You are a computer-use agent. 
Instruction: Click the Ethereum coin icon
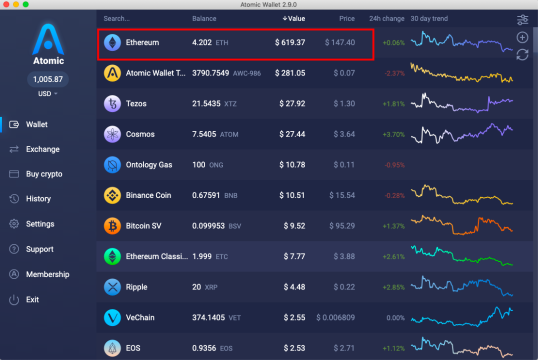pyautogui.click(x=112, y=43)
